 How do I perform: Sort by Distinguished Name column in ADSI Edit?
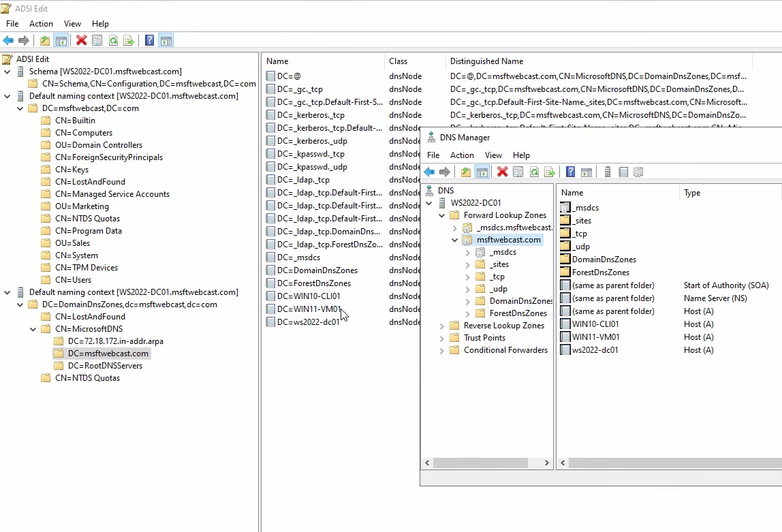pyautogui.click(x=599, y=61)
